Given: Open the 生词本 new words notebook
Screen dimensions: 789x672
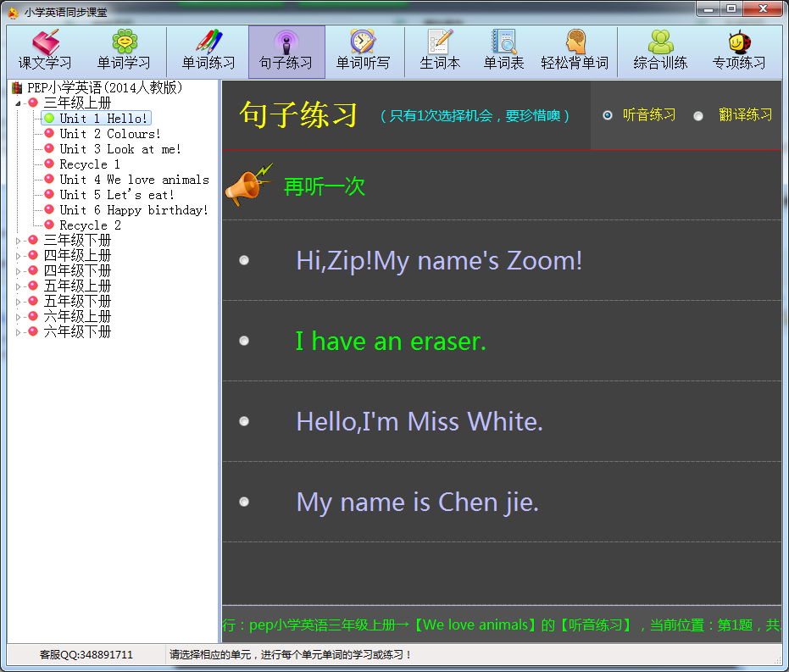Looking at the screenshot, I should pos(440,51).
